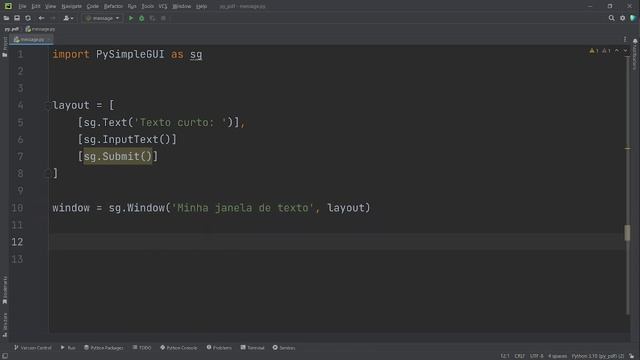Open the Python 3.10 interpreter selector
This screenshot has width=640, height=360.
(x=598, y=356)
